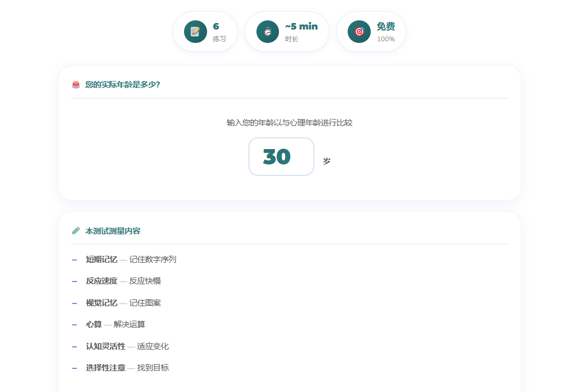Click the '100%' text
This screenshot has height=392, width=588.
tap(386, 39)
